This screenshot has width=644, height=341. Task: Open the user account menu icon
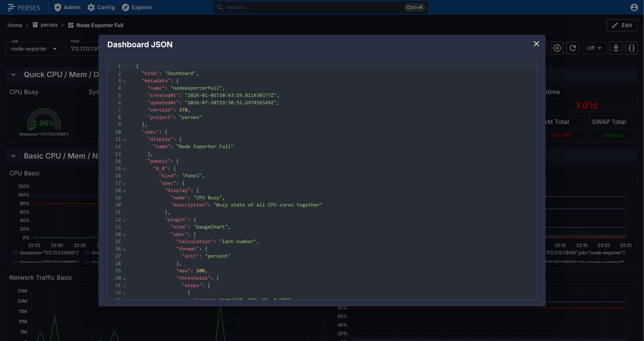pos(634,8)
